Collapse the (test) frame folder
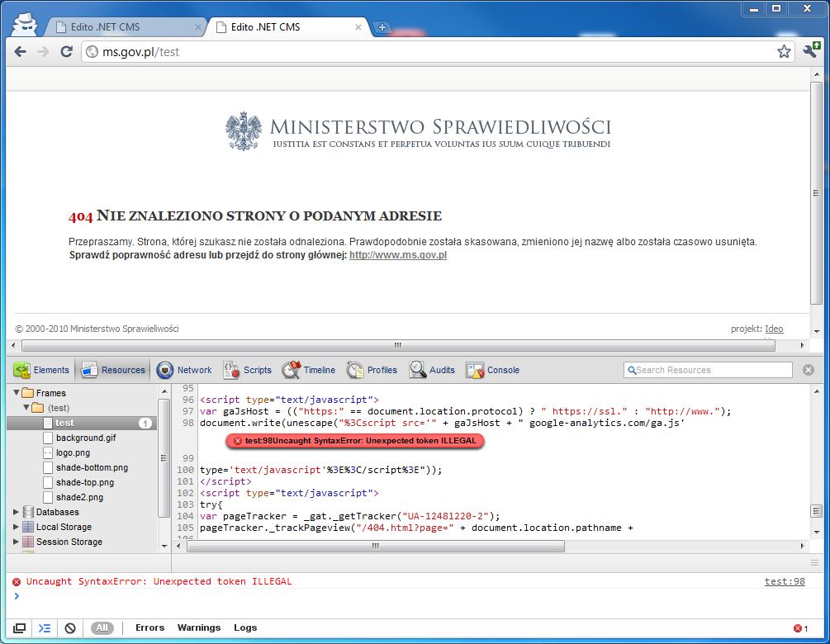This screenshot has width=830, height=644. tap(26, 408)
